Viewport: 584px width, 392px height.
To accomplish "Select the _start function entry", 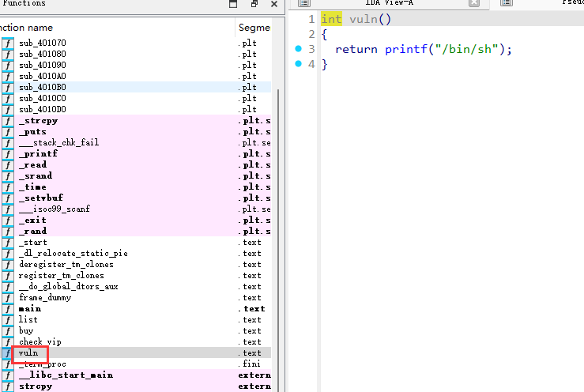I will tap(136, 242).
